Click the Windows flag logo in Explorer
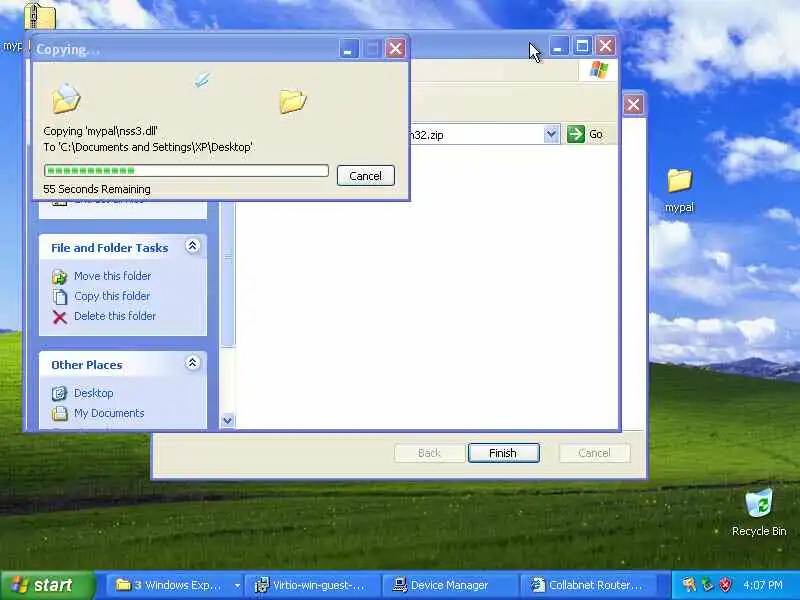Image resolution: width=800 pixels, height=600 pixels. (598, 70)
